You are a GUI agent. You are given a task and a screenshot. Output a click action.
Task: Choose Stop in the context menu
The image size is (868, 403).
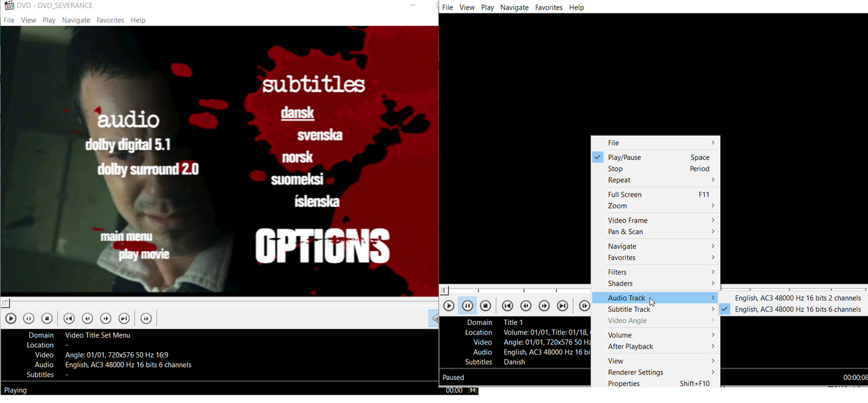click(655, 169)
